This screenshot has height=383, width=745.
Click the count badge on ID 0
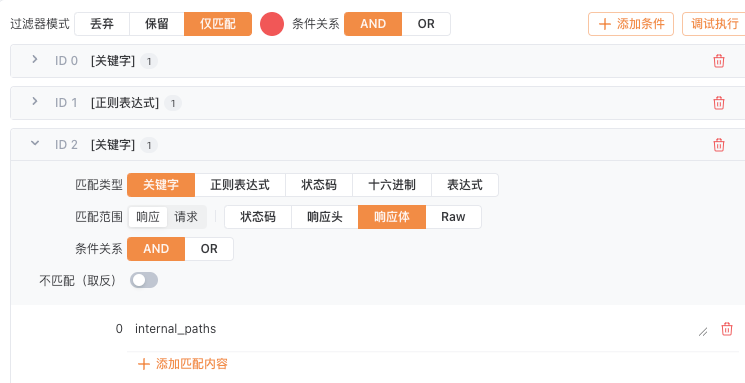pyautogui.click(x=149, y=61)
